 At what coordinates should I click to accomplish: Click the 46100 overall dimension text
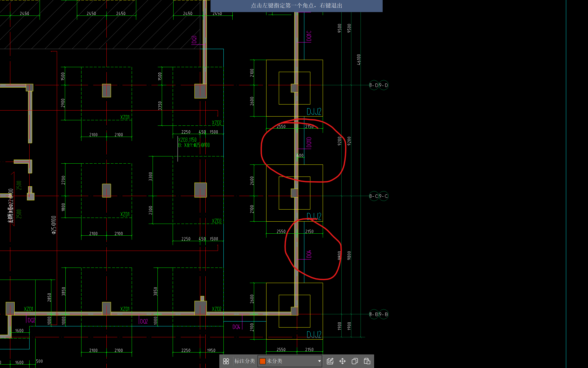click(x=359, y=59)
